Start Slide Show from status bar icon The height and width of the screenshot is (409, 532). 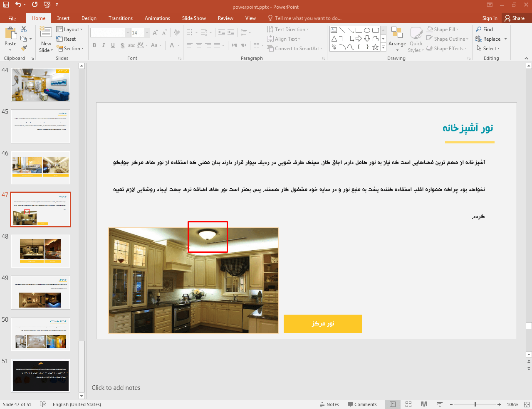click(440, 404)
